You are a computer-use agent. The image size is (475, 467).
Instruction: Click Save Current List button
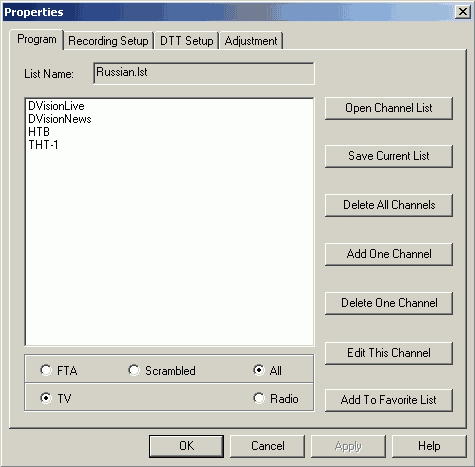[389, 156]
